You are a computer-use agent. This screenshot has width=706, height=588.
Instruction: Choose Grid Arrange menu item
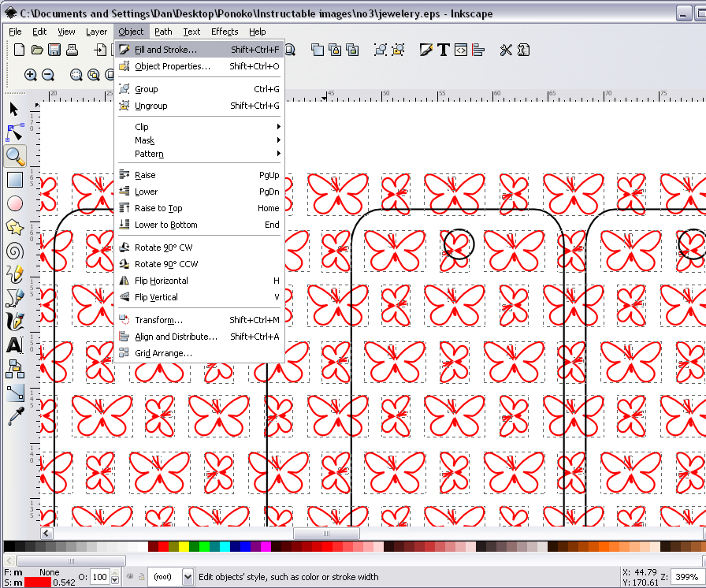(x=200, y=353)
